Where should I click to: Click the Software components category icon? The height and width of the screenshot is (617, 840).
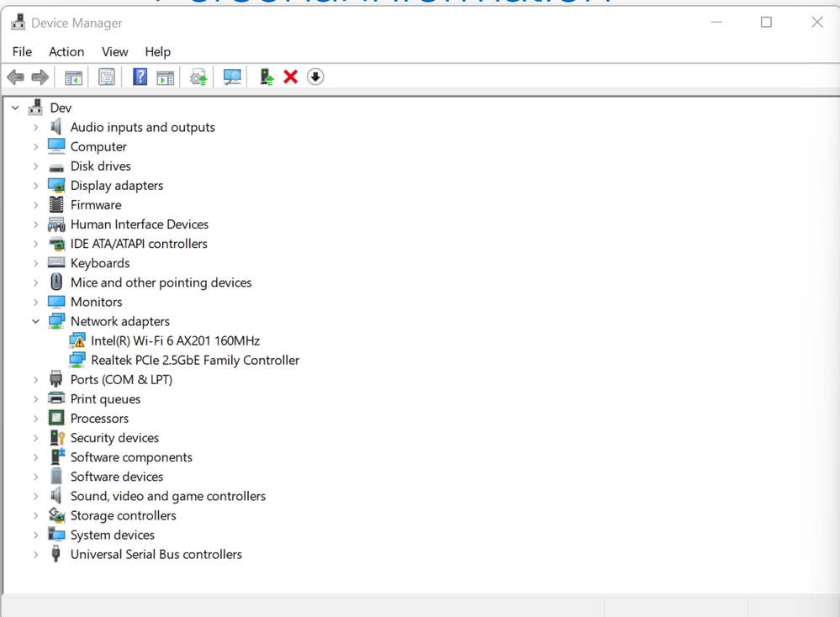tap(57, 456)
